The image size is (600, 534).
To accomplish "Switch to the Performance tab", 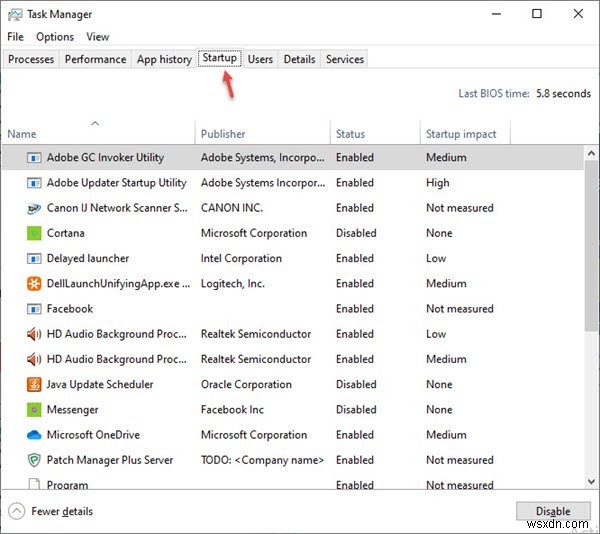I will pos(95,59).
